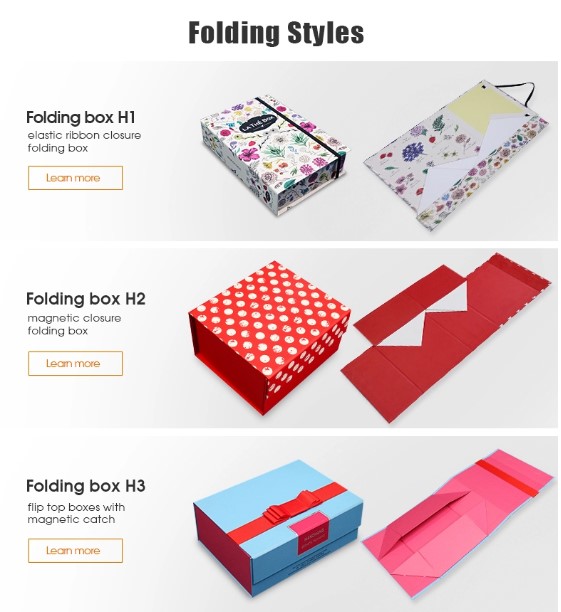Click Learn more under Folding box H2
Screen dimensions: 561x612
tap(75, 363)
